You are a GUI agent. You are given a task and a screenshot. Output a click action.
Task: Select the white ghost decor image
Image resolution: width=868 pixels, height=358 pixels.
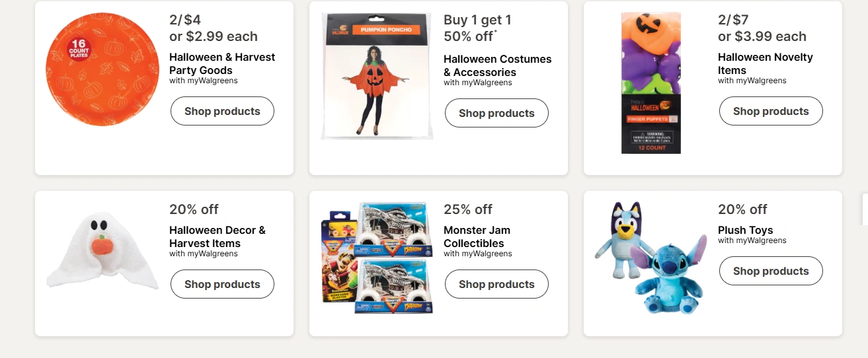coord(102,252)
